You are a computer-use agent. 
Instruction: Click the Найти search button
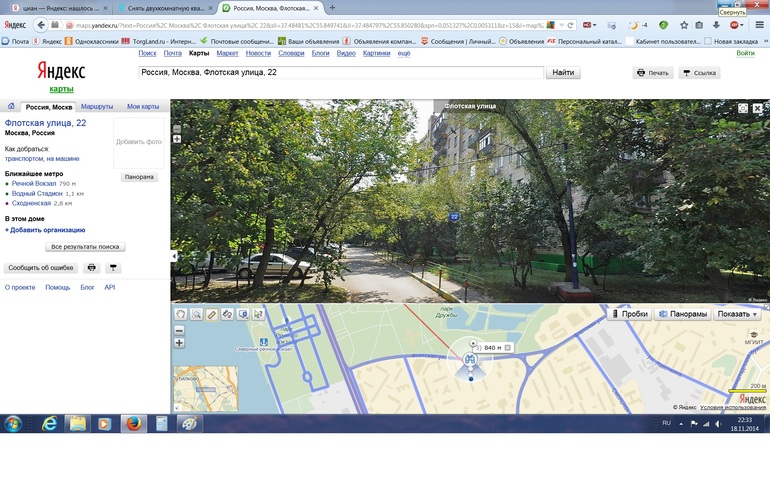(x=563, y=72)
